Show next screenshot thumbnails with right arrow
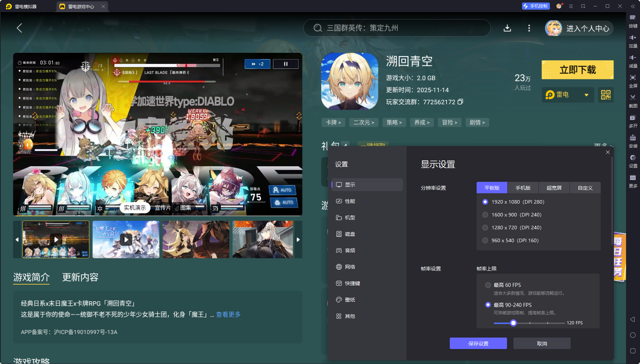The width and height of the screenshot is (640, 364). pyautogui.click(x=298, y=239)
